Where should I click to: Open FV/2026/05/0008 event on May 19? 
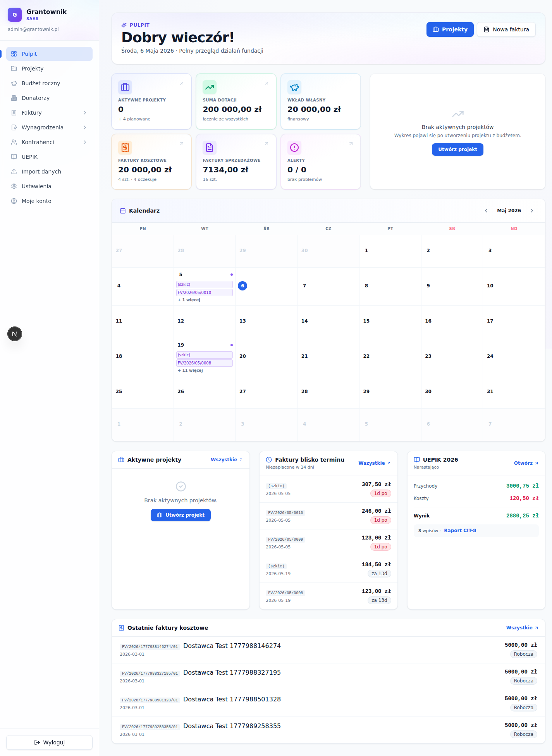click(205, 363)
